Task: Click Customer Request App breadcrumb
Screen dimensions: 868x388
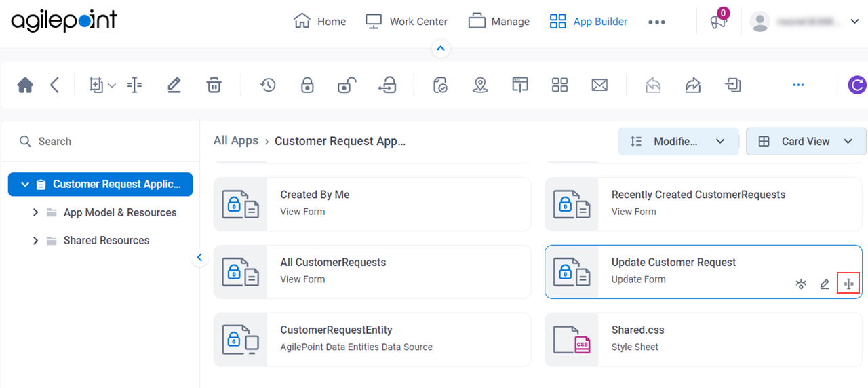Action: (x=340, y=141)
